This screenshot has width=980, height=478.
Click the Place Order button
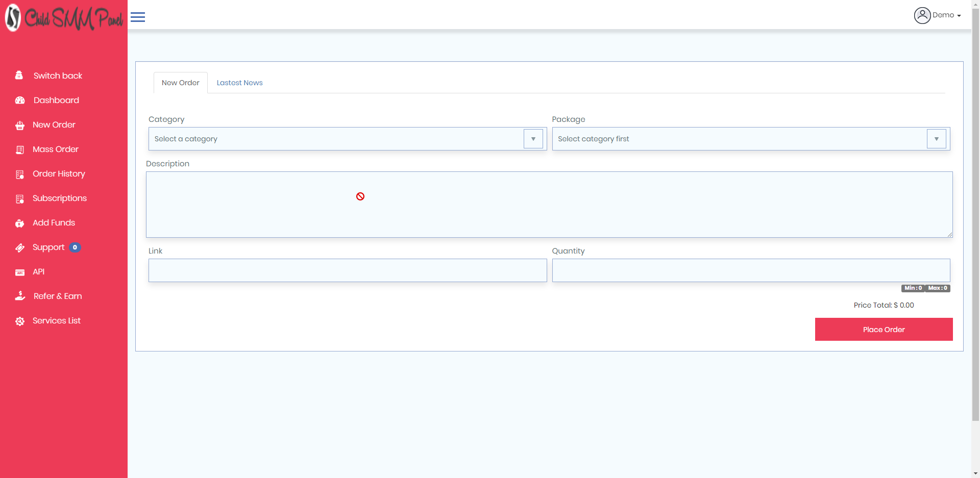[884, 329]
